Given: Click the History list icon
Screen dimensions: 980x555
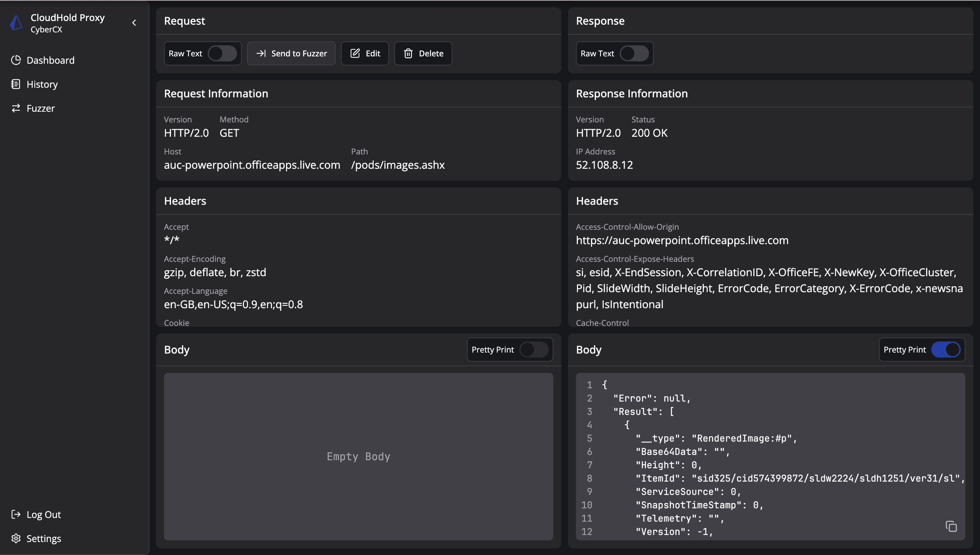Looking at the screenshot, I should 16,84.
